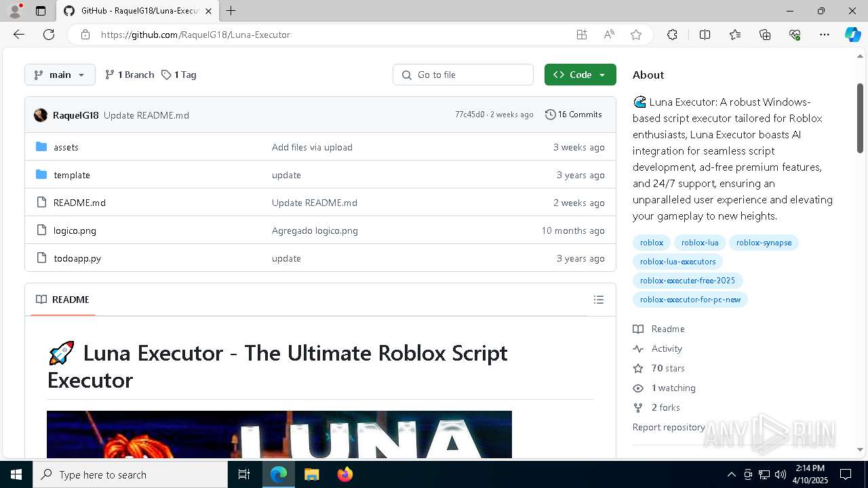This screenshot has height=488, width=868.
Task: Open the Collections icon
Action: coord(765,35)
